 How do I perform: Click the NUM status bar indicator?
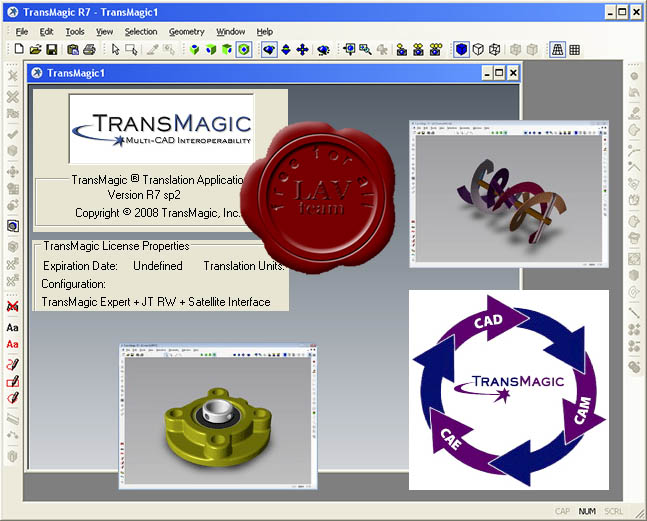(x=587, y=512)
